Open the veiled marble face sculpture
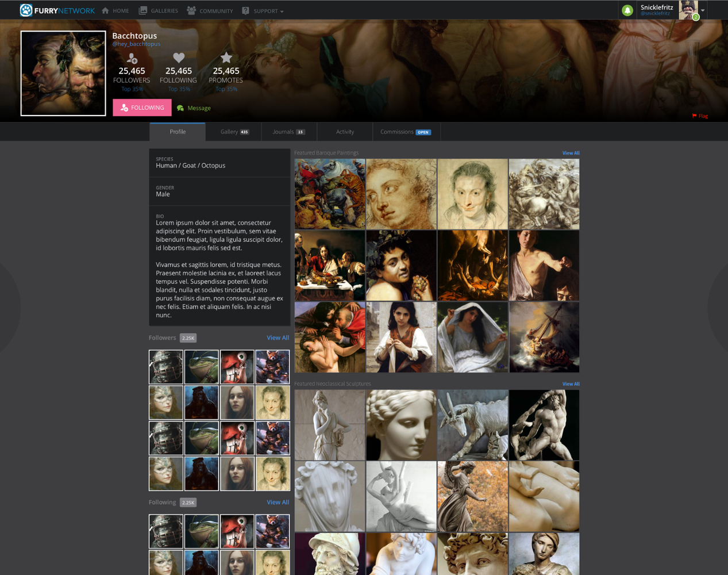The width and height of the screenshot is (728, 575). tap(330, 496)
